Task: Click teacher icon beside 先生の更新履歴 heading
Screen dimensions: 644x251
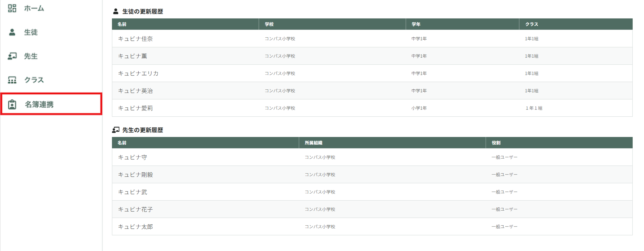Action: (x=116, y=130)
